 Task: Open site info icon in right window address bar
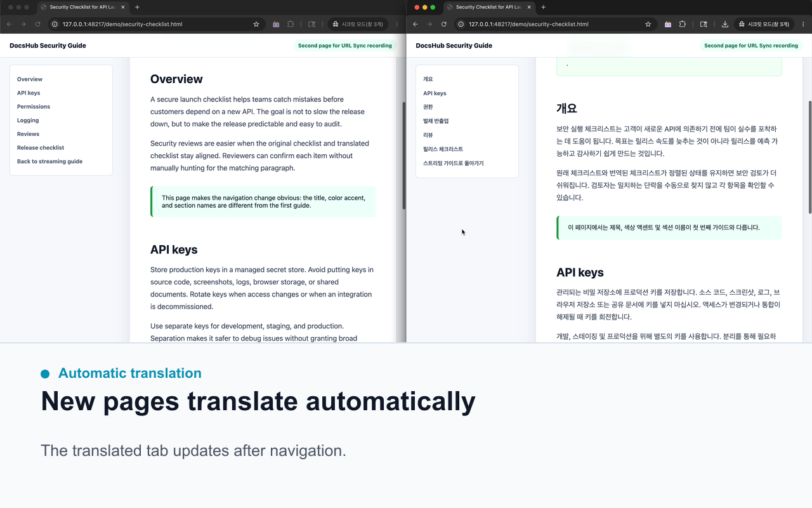(x=461, y=24)
